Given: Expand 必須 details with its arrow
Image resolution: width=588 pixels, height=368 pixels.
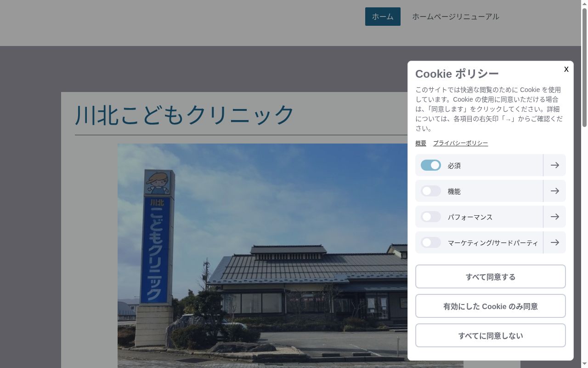Looking at the screenshot, I should coord(554,165).
